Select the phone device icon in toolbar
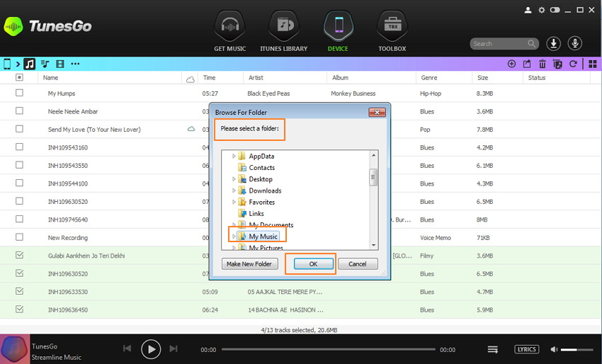 pos(7,64)
